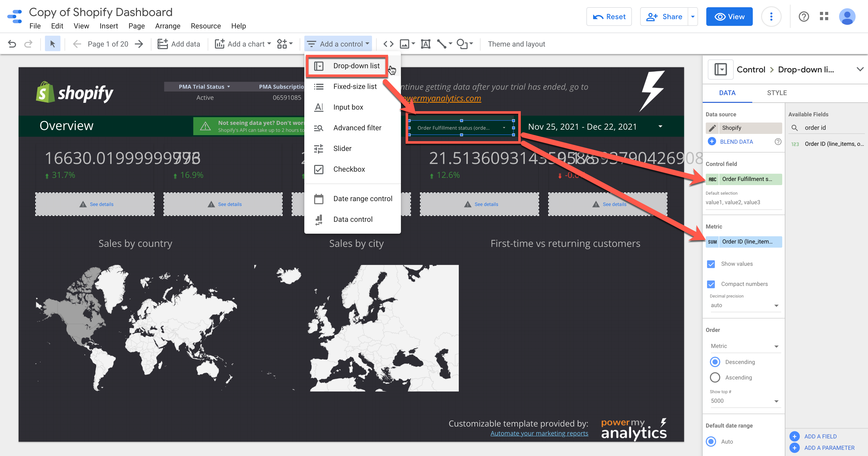This screenshot has width=868, height=456.
Task: Click BLEND DATA link
Action: [x=736, y=142]
